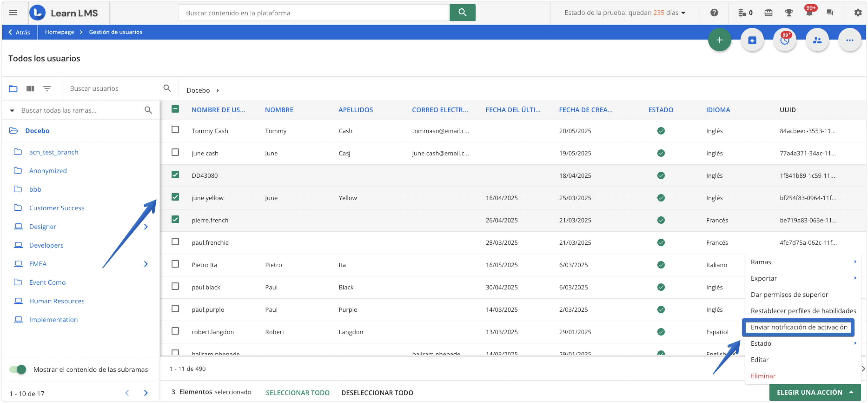Open the trial status dropdown
868x403 pixels.
(625, 13)
